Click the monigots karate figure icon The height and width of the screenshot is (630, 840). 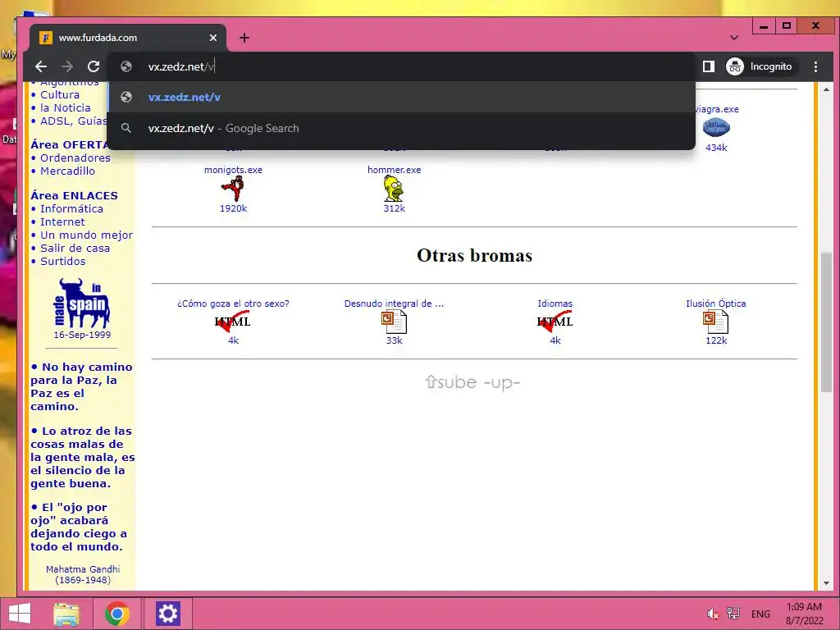(233, 189)
